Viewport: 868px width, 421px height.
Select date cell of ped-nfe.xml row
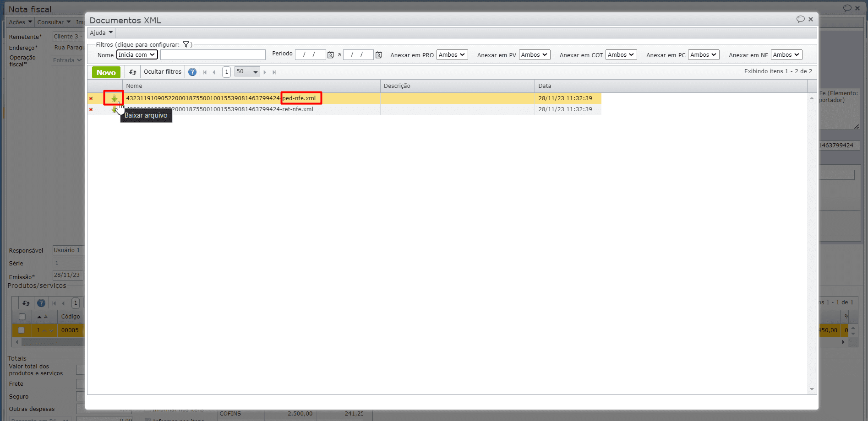(x=568, y=98)
